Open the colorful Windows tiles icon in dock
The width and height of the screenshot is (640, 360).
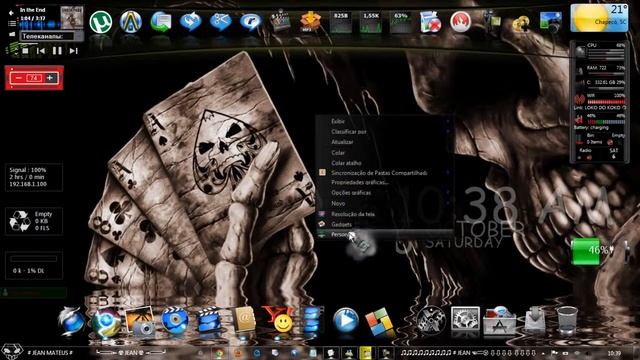(380, 322)
